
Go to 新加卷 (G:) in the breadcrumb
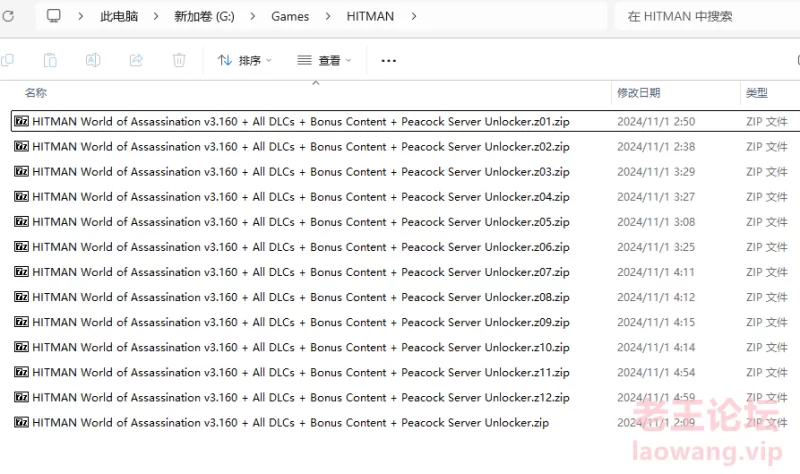coord(205,16)
